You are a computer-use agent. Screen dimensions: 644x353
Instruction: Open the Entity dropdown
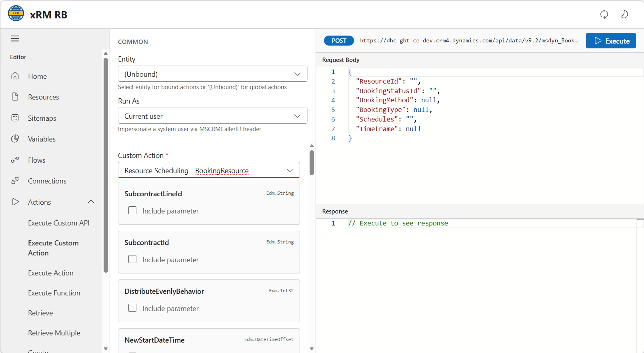pyautogui.click(x=212, y=74)
